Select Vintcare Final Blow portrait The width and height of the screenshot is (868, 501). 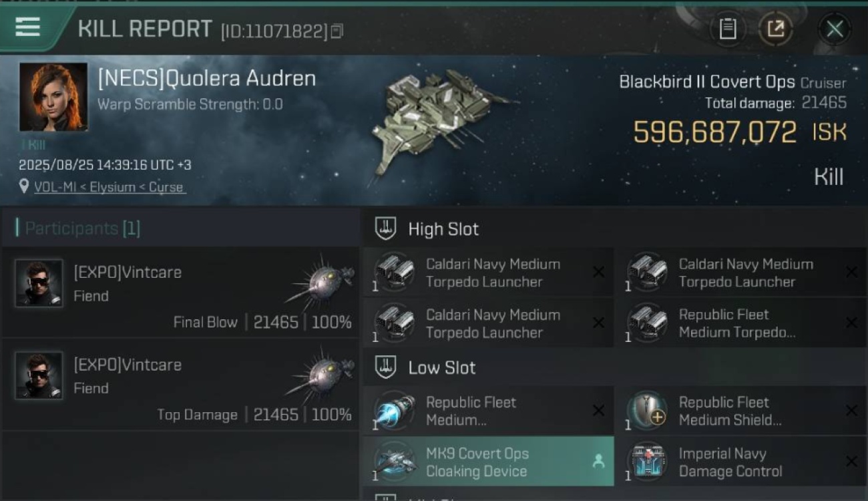tap(39, 283)
